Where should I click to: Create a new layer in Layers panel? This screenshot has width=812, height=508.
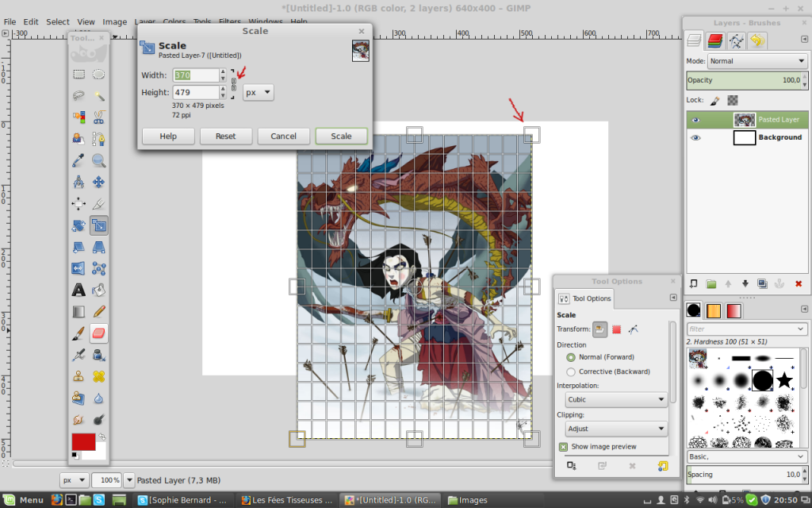[694, 283]
